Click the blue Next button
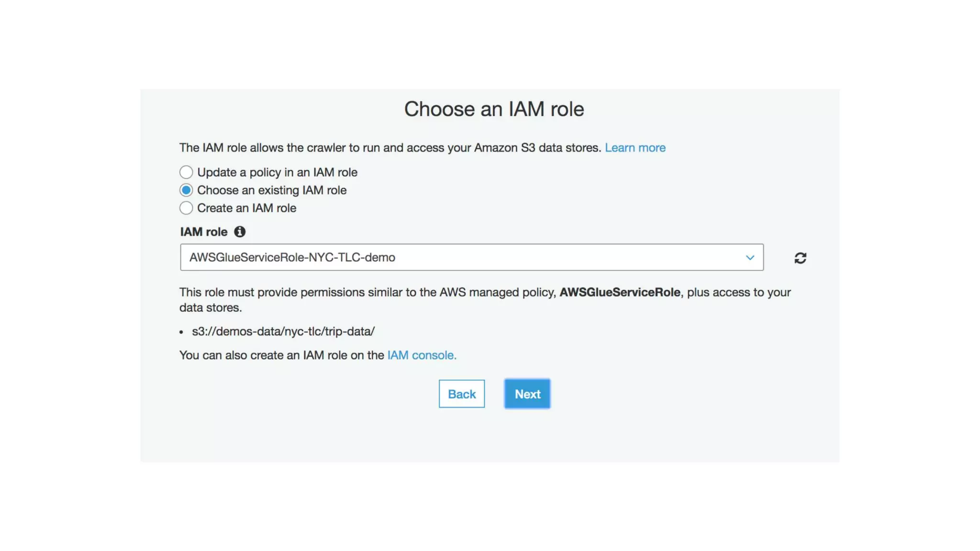Image resolution: width=980 pixels, height=551 pixels. click(527, 394)
